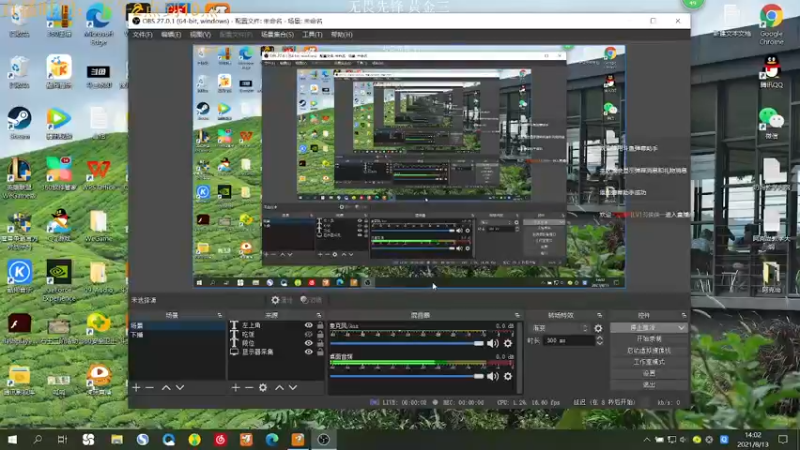Pop out the Scene Transitions dock panel
Viewport: 800px width, 450px height.
click(x=599, y=315)
